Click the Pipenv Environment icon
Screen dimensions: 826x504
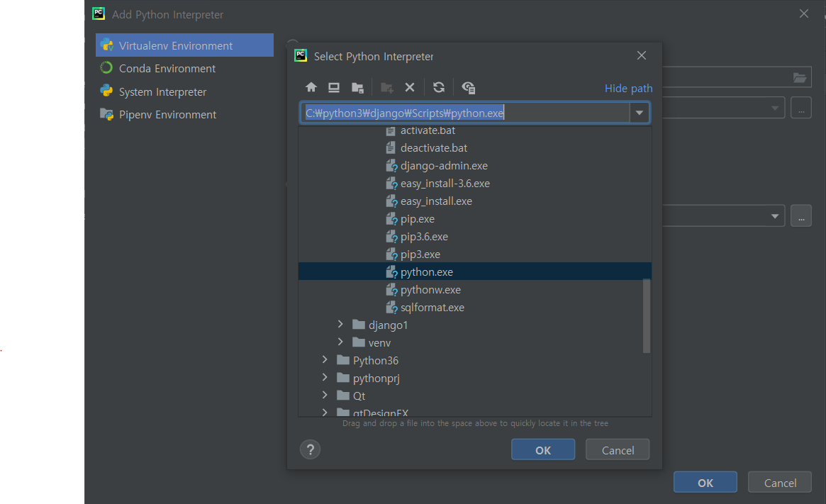106,114
